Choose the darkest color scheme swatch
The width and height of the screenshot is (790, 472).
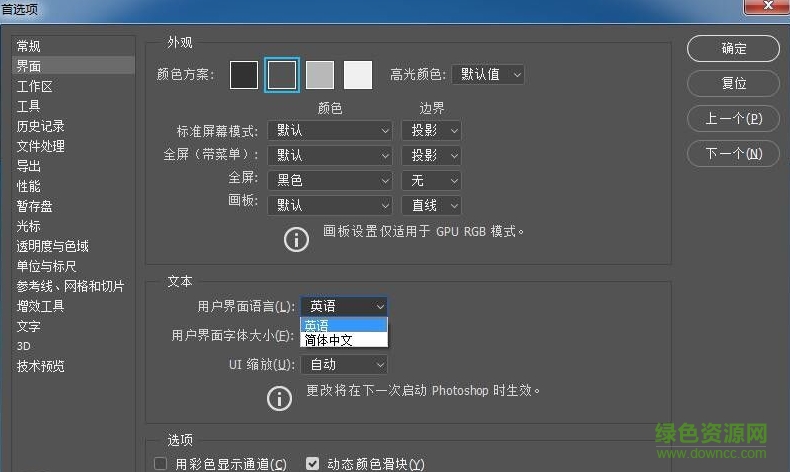point(244,75)
